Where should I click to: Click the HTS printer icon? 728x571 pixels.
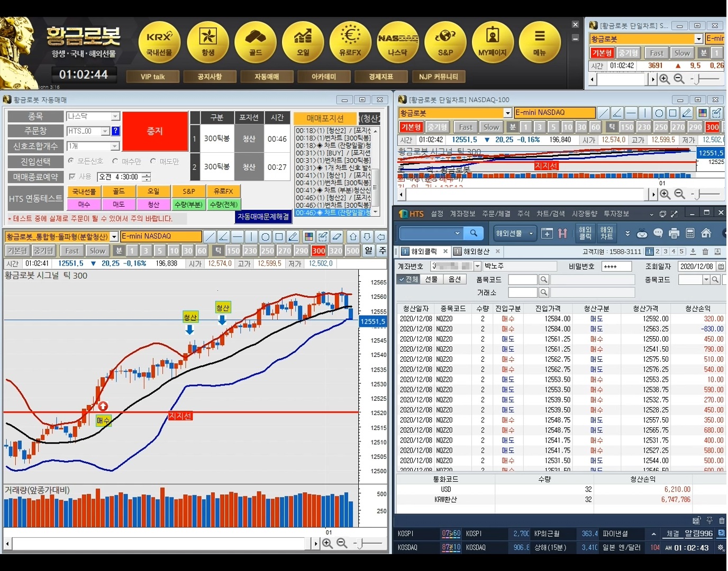674,233
